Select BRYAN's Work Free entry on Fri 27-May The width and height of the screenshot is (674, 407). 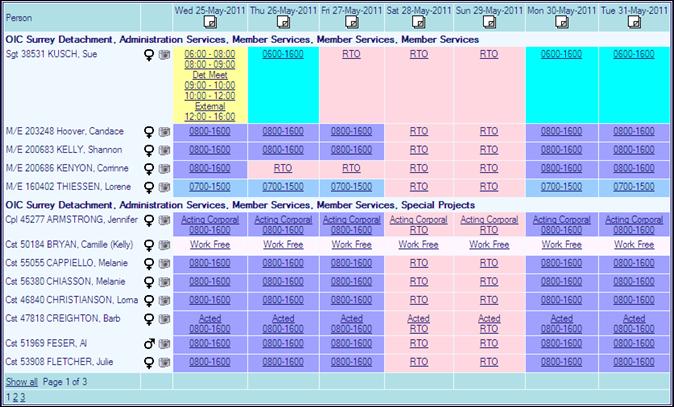(x=351, y=244)
